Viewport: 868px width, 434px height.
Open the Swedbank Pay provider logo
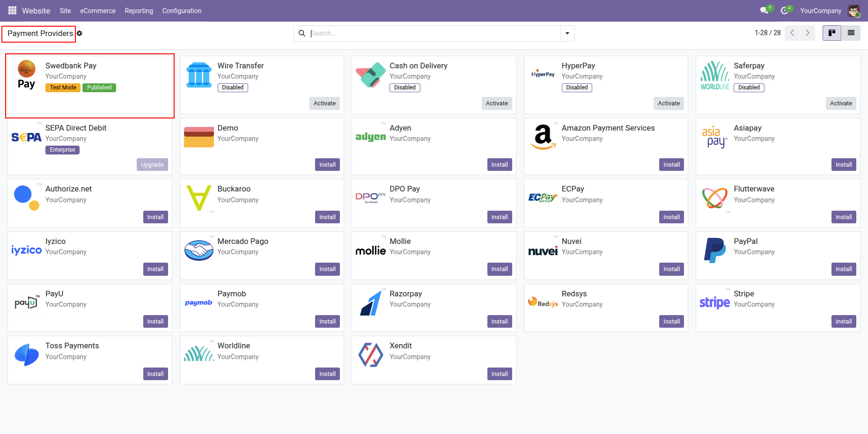[x=27, y=75]
